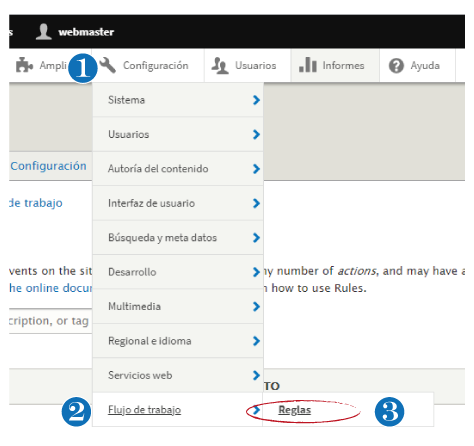Expand Usuarios submenu chevron in dropdown

coord(256,134)
